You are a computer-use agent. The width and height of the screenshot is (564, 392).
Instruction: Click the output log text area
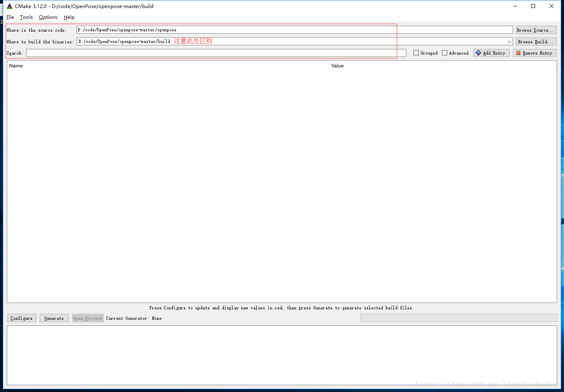pos(282,355)
